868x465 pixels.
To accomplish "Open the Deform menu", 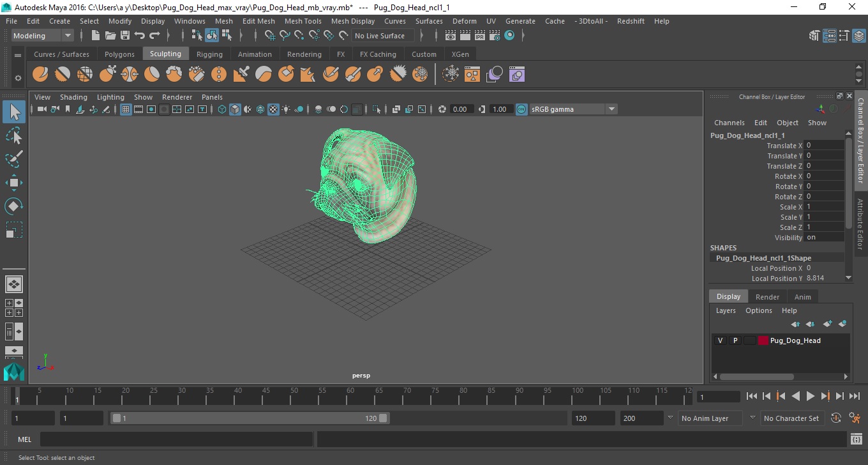I will 464,21.
